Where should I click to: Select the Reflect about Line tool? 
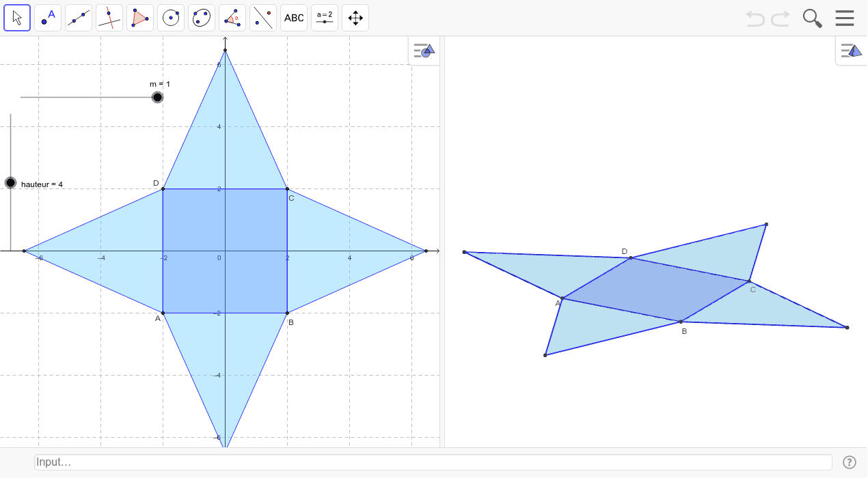[x=263, y=18]
